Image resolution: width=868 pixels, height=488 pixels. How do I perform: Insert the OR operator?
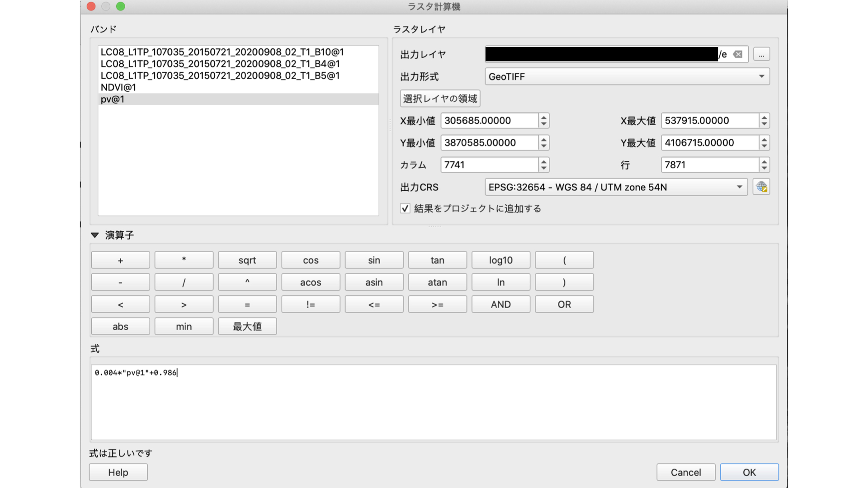[564, 305]
